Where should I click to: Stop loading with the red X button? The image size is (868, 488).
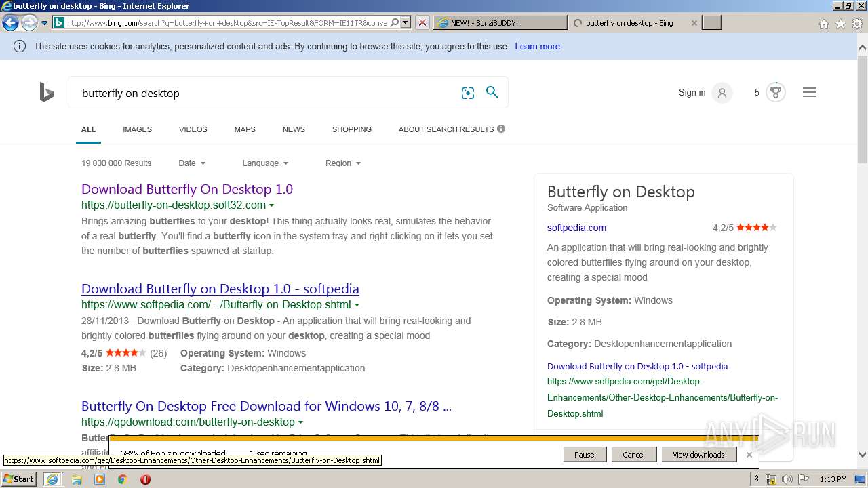click(422, 22)
